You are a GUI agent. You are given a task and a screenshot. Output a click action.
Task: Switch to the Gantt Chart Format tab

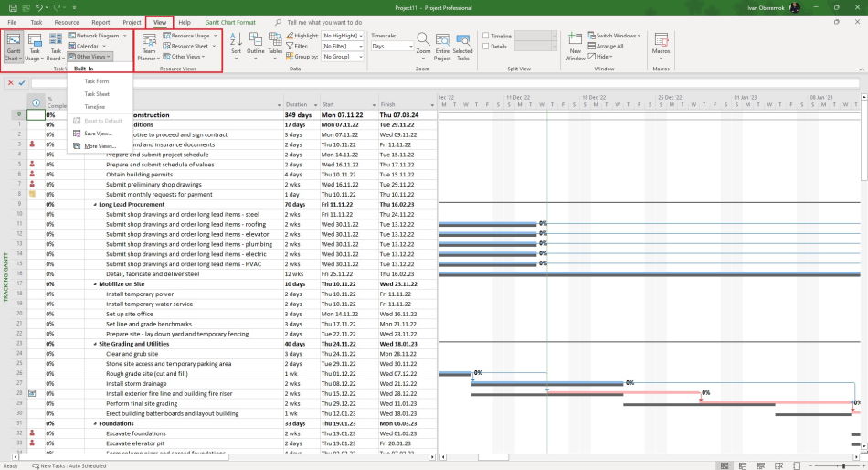coord(230,23)
